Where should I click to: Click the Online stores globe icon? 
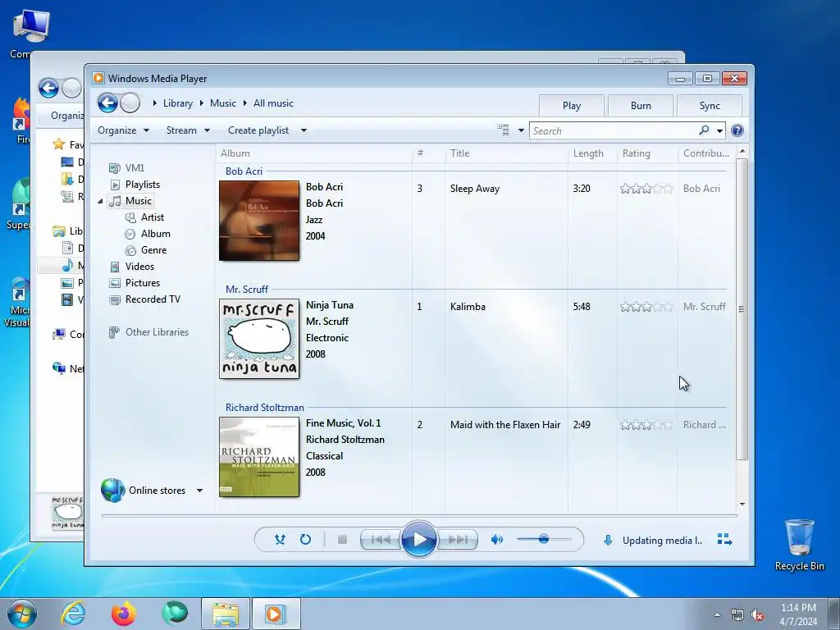(x=112, y=490)
